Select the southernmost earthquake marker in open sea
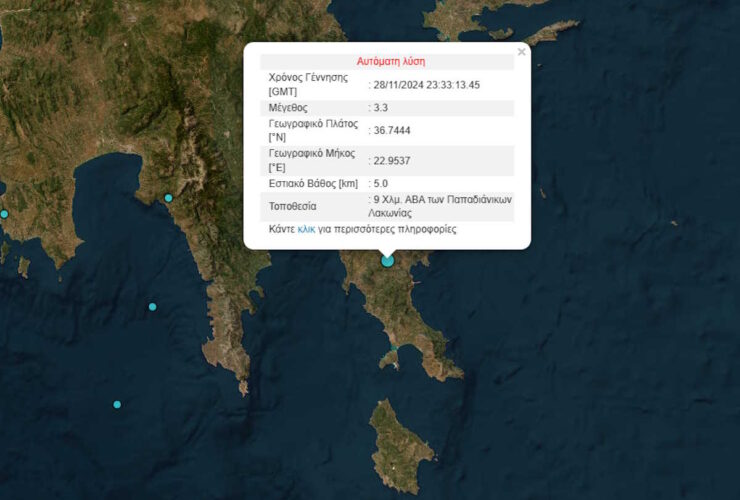 [117, 404]
